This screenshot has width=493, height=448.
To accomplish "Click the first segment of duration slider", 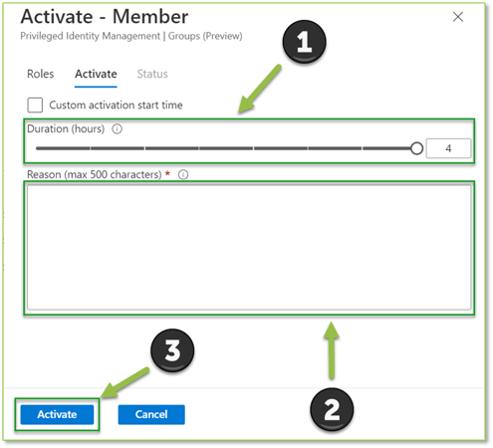I will tap(63, 148).
